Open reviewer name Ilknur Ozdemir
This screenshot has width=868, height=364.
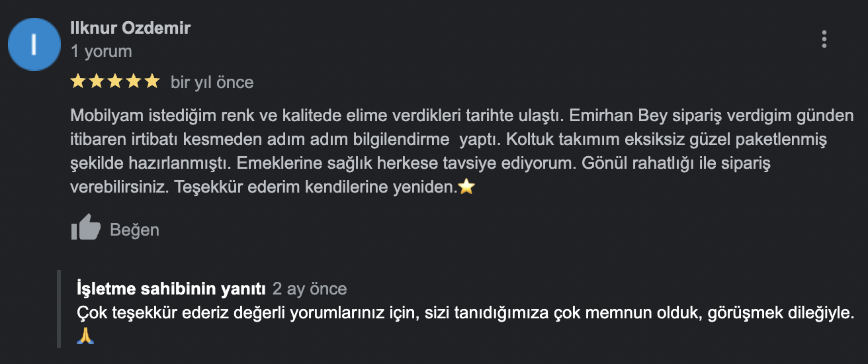pos(130,28)
